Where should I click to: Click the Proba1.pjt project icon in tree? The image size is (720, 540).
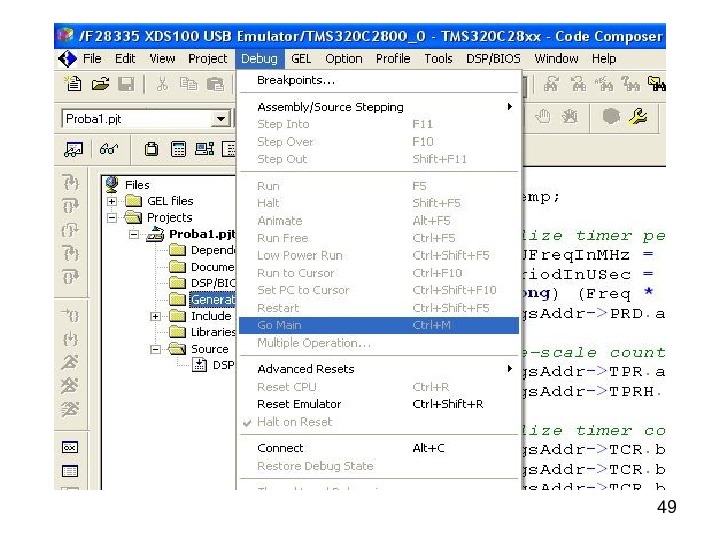coord(155,234)
